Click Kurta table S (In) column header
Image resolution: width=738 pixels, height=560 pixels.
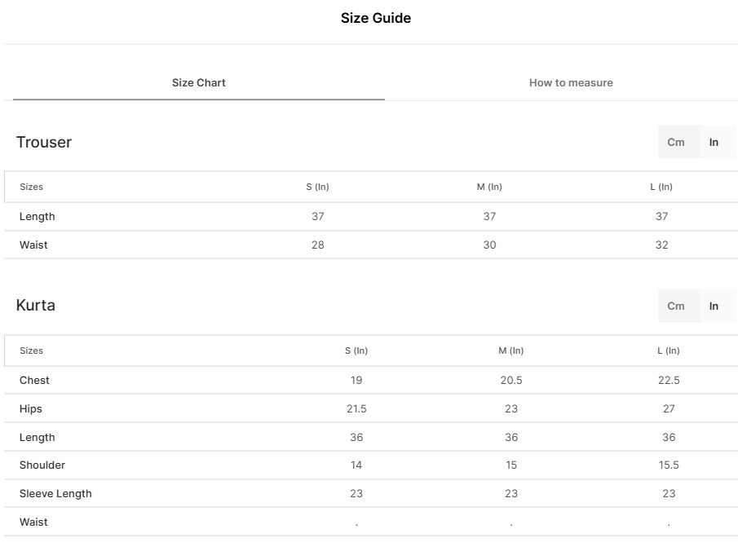[356, 351]
